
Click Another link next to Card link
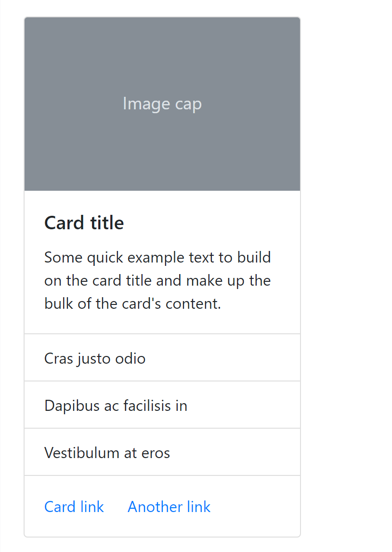(x=169, y=507)
